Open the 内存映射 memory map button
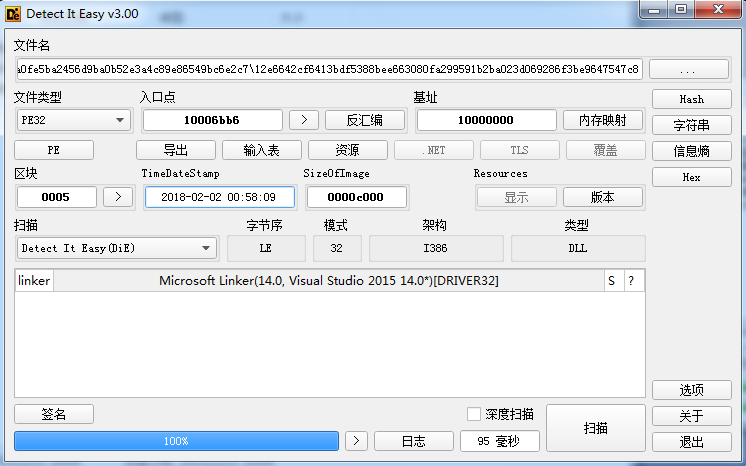Viewport: 746px width, 466px height. coord(603,120)
